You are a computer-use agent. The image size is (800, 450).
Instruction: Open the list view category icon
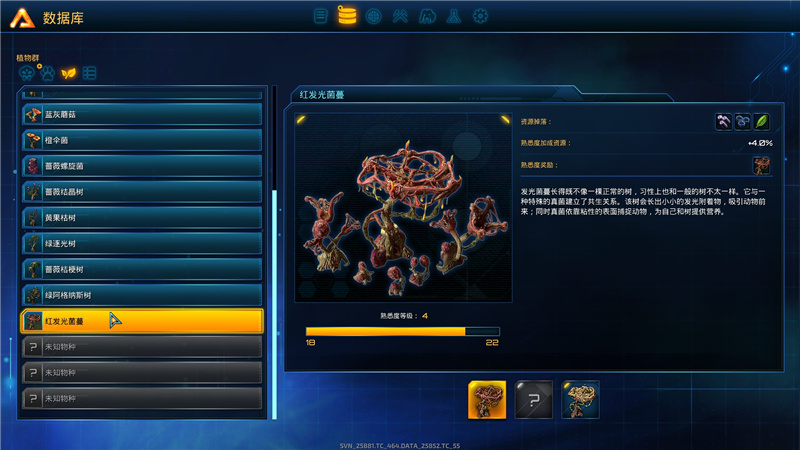(89, 73)
